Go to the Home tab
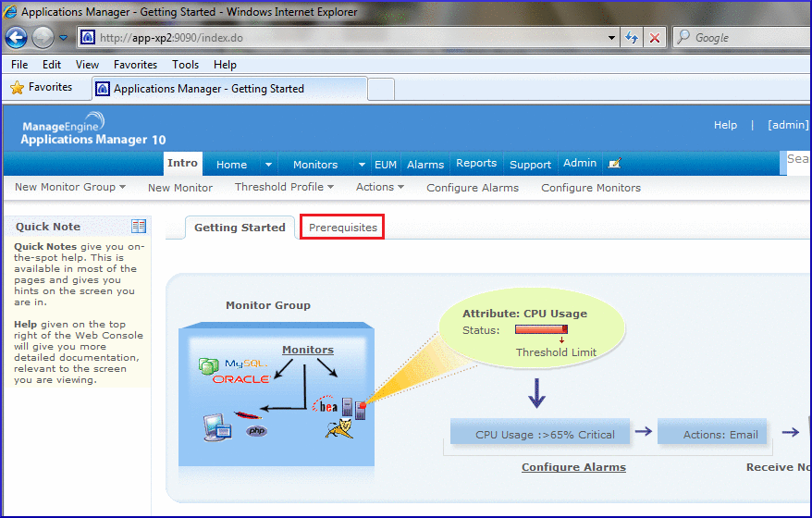Viewport: 812px width, 518px height. 231,165
